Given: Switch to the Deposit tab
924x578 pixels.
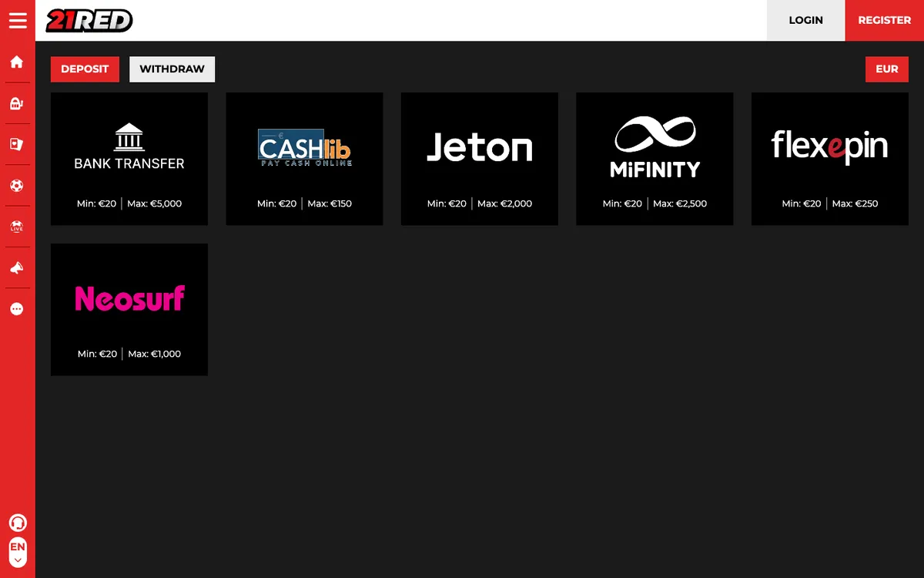Looking at the screenshot, I should pyautogui.click(x=85, y=69).
